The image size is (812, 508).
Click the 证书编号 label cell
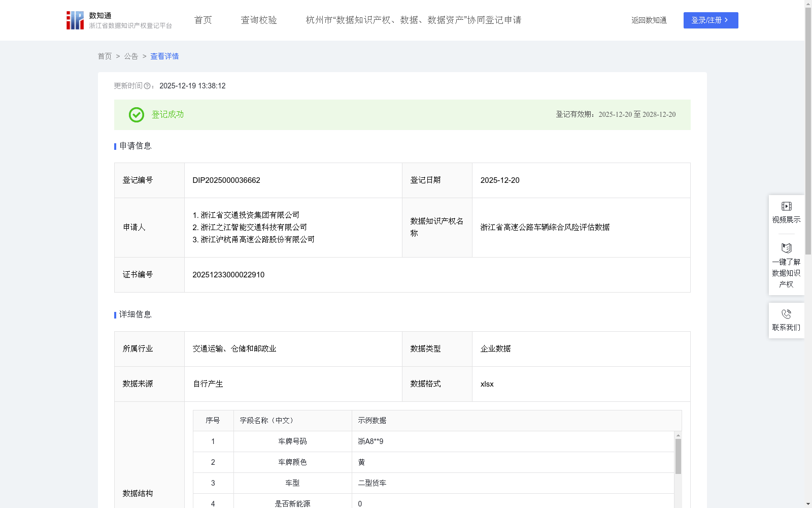point(149,275)
